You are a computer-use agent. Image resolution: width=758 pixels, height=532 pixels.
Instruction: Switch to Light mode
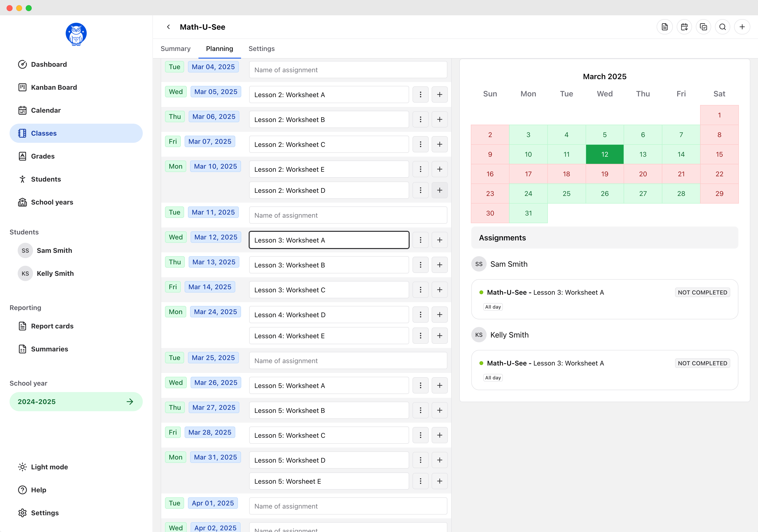49,467
